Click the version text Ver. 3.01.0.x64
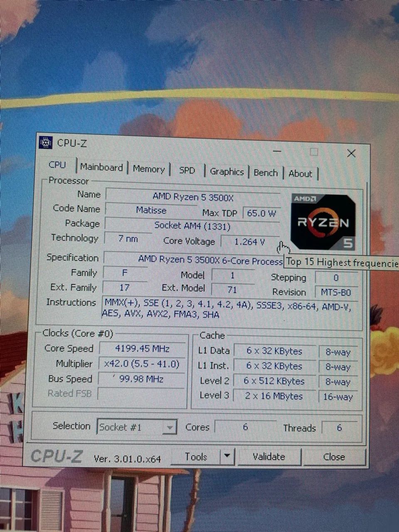This screenshot has width=399, height=532. click(127, 458)
